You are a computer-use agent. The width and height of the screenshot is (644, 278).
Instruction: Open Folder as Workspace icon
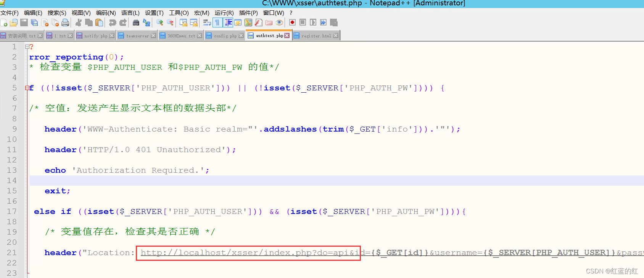[269, 23]
